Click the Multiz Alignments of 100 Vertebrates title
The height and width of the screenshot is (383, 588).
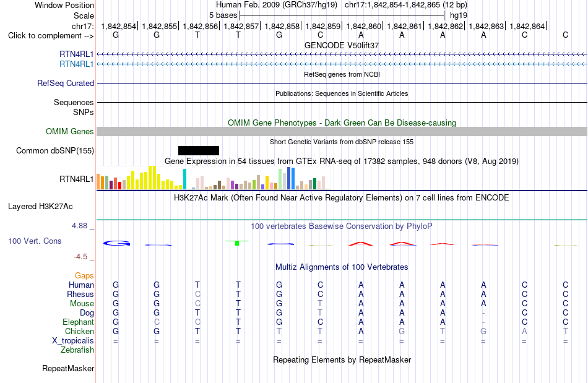coord(342,267)
